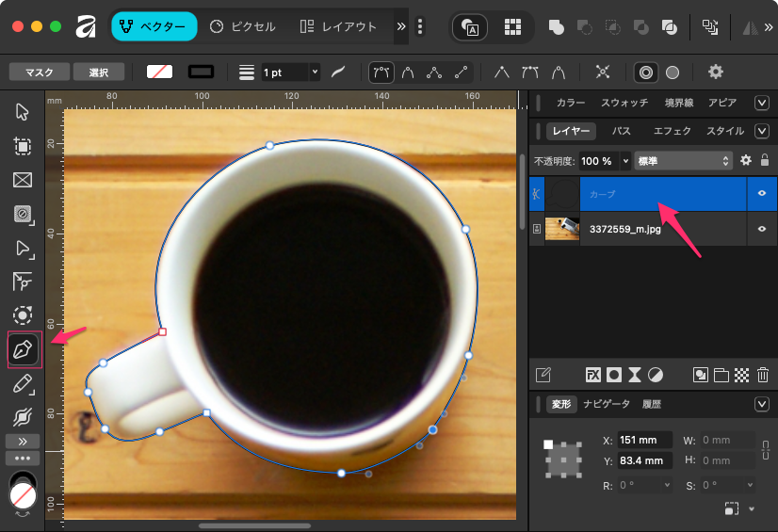Click the delete layer trash icon

point(763,375)
